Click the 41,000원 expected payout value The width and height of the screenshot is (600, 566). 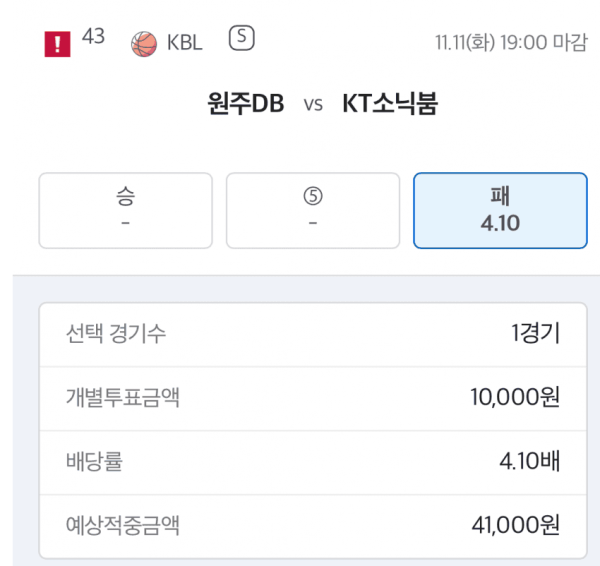tap(515, 524)
